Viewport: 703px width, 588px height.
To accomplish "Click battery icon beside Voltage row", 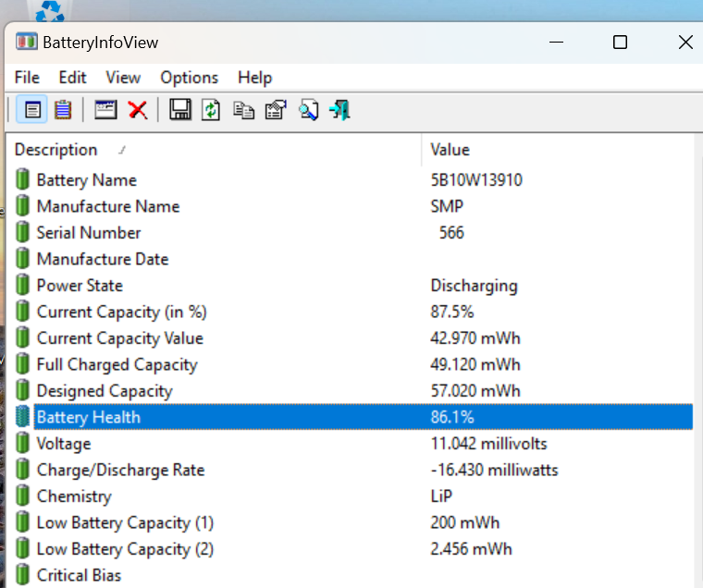I will click(22, 443).
